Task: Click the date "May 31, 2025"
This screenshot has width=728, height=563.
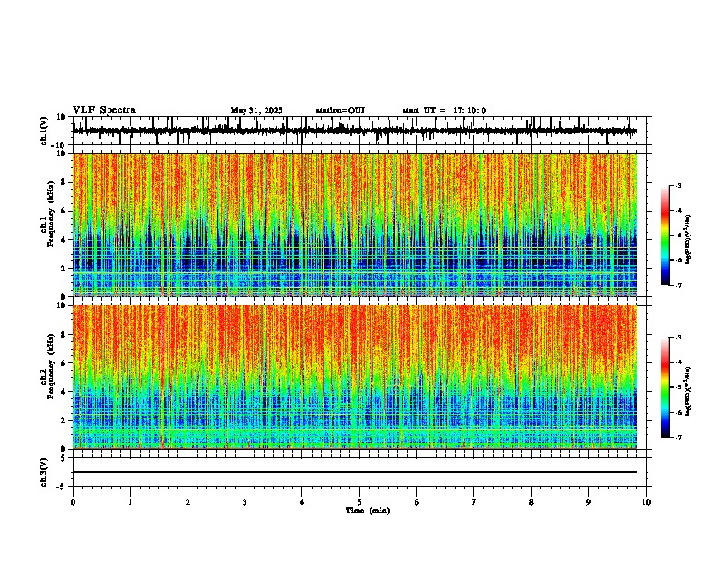Action: pyautogui.click(x=256, y=110)
